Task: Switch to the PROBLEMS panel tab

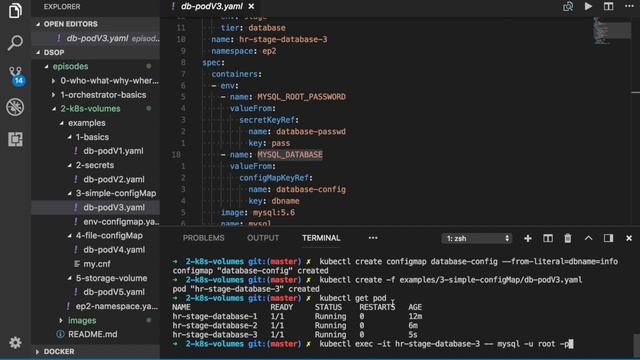Action: click(203, 238)
